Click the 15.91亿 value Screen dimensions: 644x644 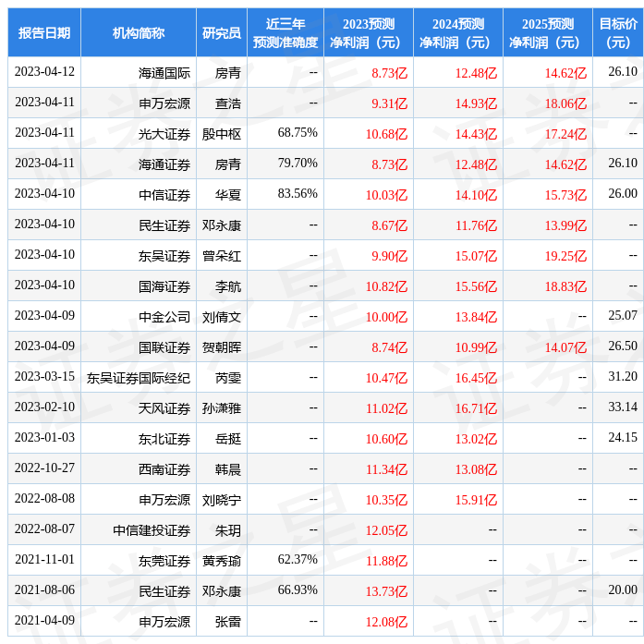tap(476, 500)
